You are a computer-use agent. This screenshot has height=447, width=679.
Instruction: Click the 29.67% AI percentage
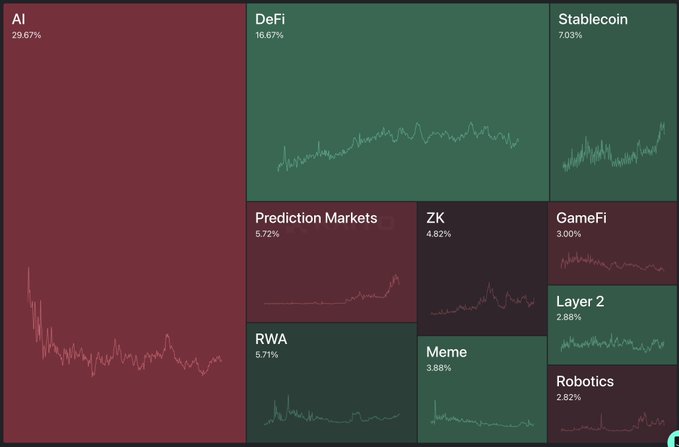click(x=26, y=35)
